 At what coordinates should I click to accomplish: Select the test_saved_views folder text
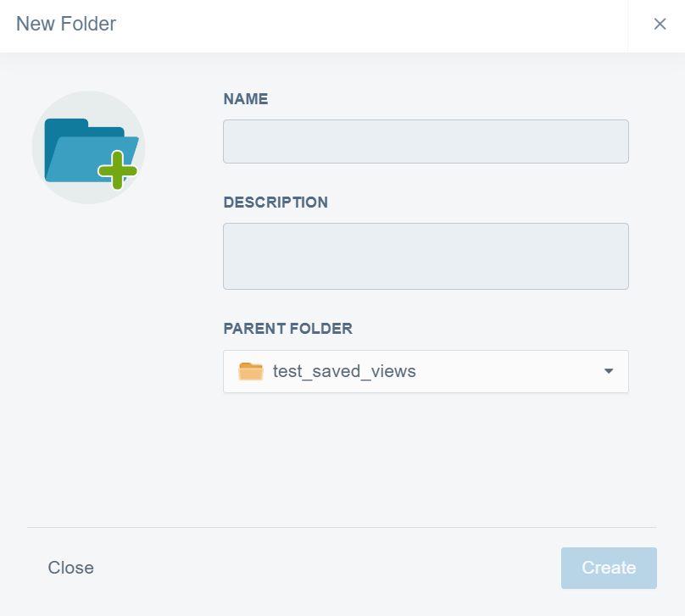coord(344,371)
